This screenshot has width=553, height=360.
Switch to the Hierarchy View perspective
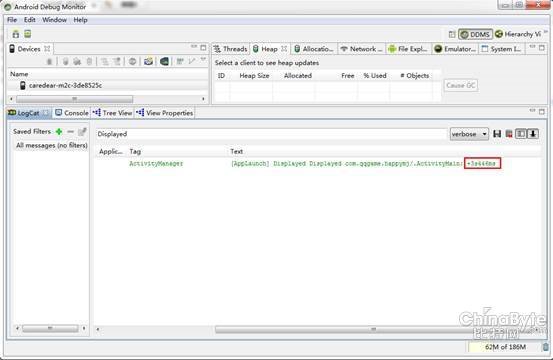(x=518, y=34)
